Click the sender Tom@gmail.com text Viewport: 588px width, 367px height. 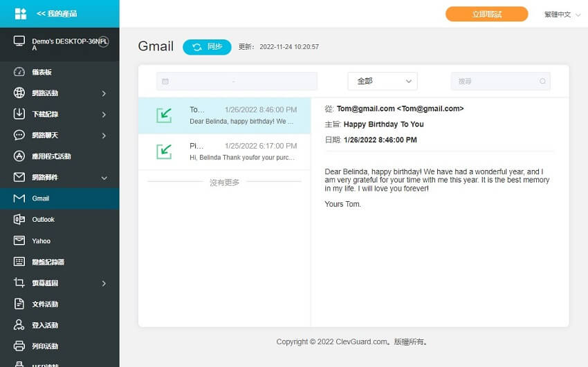click(400, 109)
